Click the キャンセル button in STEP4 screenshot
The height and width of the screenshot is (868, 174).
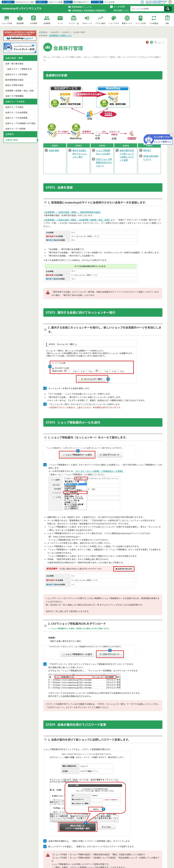coord(106,827)
